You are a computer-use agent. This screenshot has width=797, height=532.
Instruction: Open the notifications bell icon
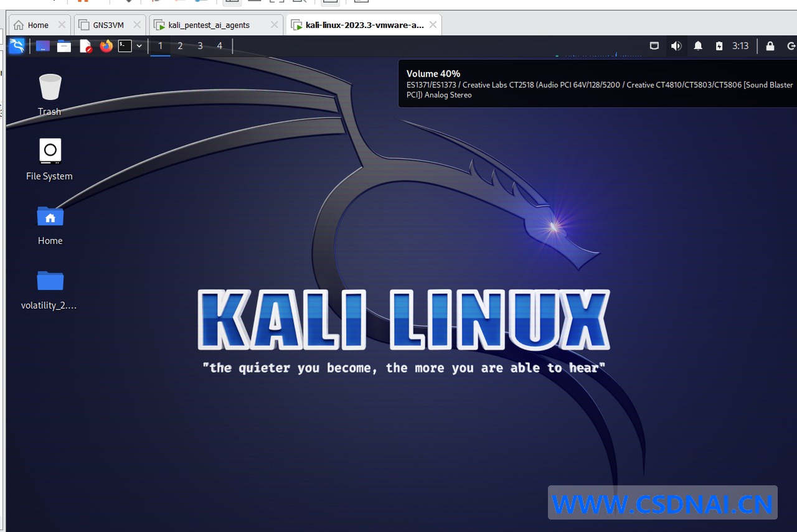[699, 46]
